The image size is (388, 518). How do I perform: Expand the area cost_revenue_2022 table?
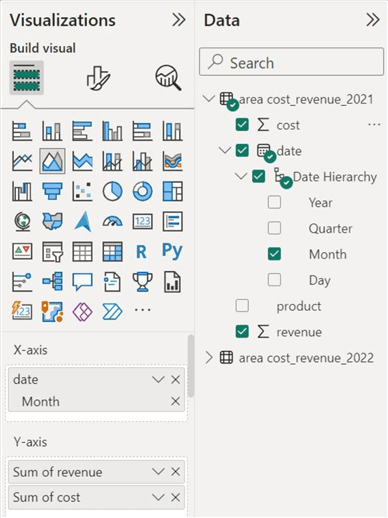(209, 358)
